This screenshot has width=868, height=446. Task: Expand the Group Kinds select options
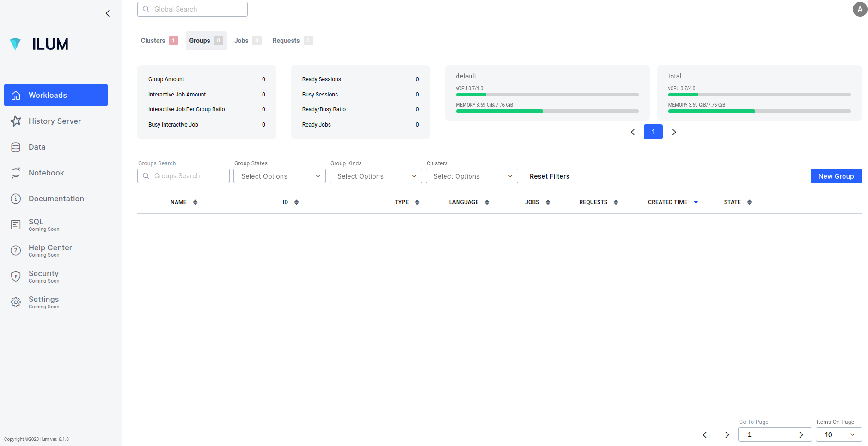[x=375, y=176]
